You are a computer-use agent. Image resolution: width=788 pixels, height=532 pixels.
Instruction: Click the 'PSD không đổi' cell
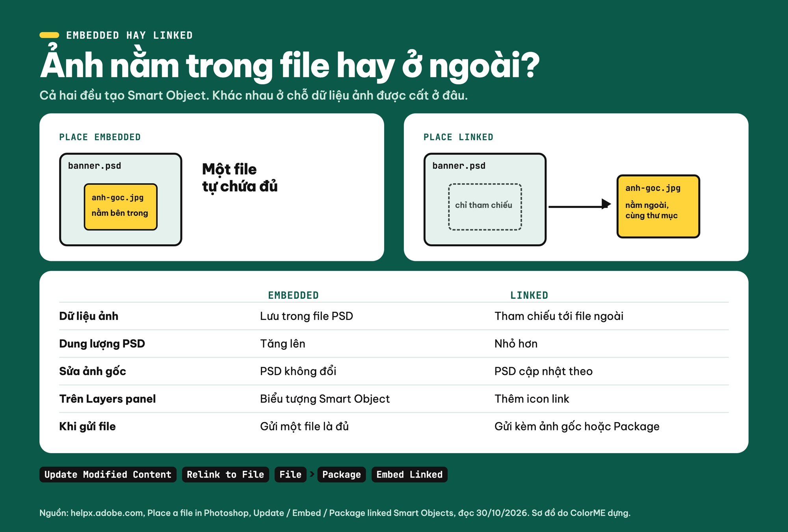point(298,371)
